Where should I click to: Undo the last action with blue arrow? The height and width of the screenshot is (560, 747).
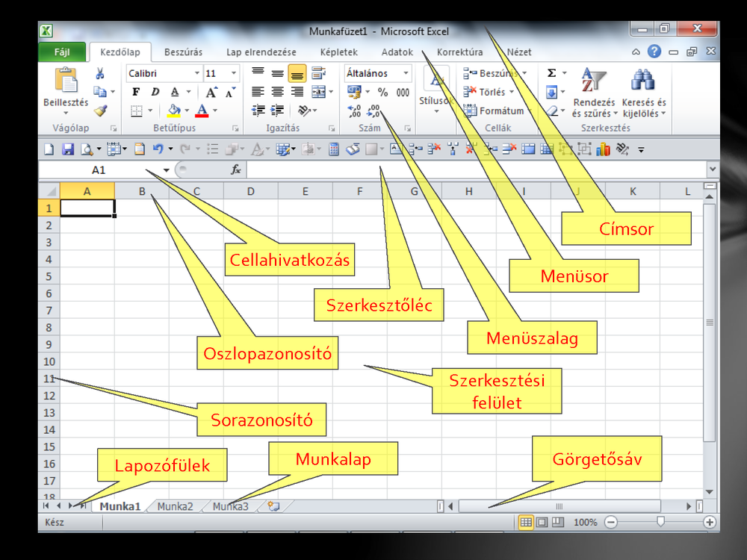pyautogui.click(x=158, y=149)
